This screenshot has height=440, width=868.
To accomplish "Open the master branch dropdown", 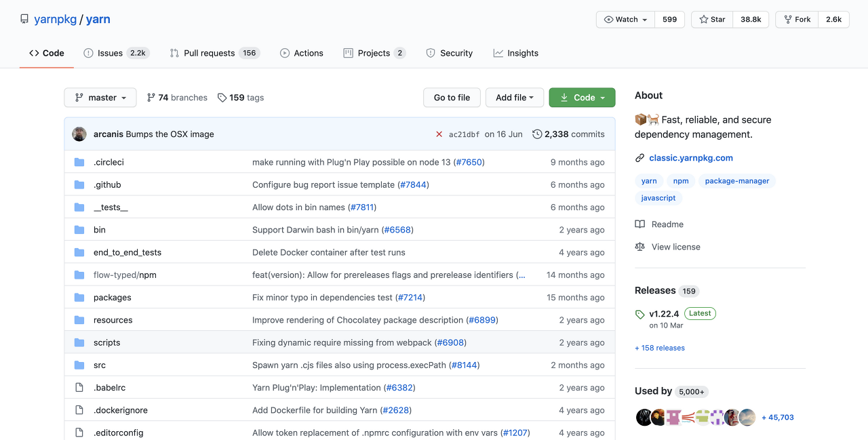I will click(100, 98).
